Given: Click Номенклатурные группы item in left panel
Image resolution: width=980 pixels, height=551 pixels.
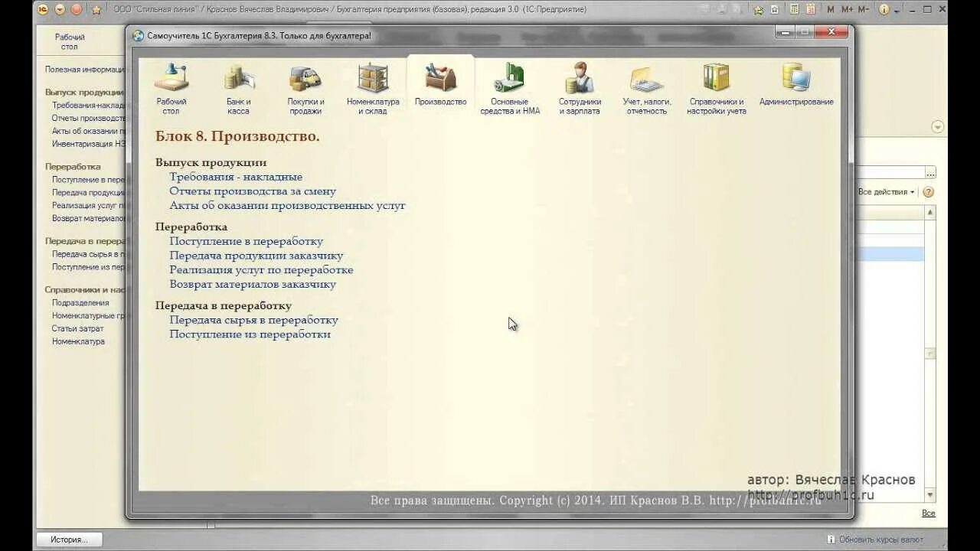Looking at the screenshot, I should [x=87, y=316].
